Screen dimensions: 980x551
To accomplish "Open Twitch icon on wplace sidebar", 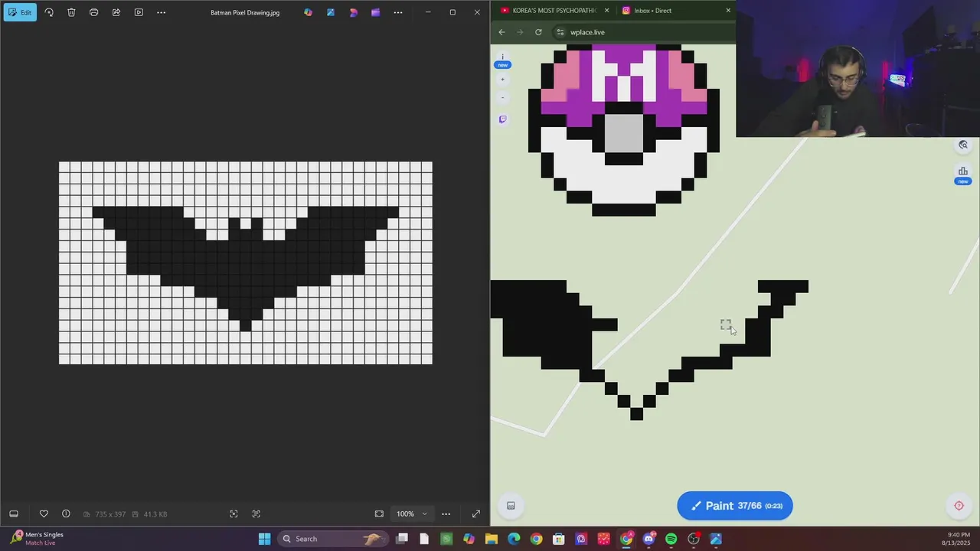I will [x=503, y=119].
